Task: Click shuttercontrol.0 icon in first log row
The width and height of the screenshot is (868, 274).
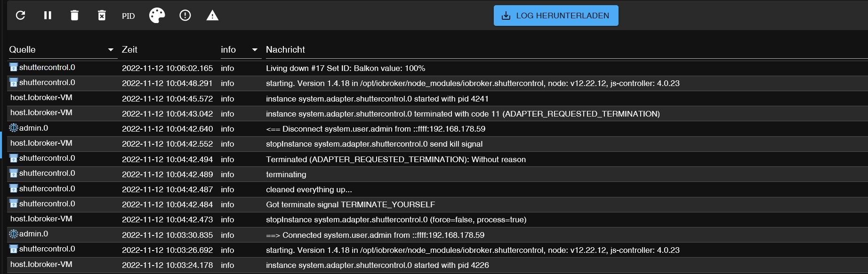Action: [x=14, y=67]
